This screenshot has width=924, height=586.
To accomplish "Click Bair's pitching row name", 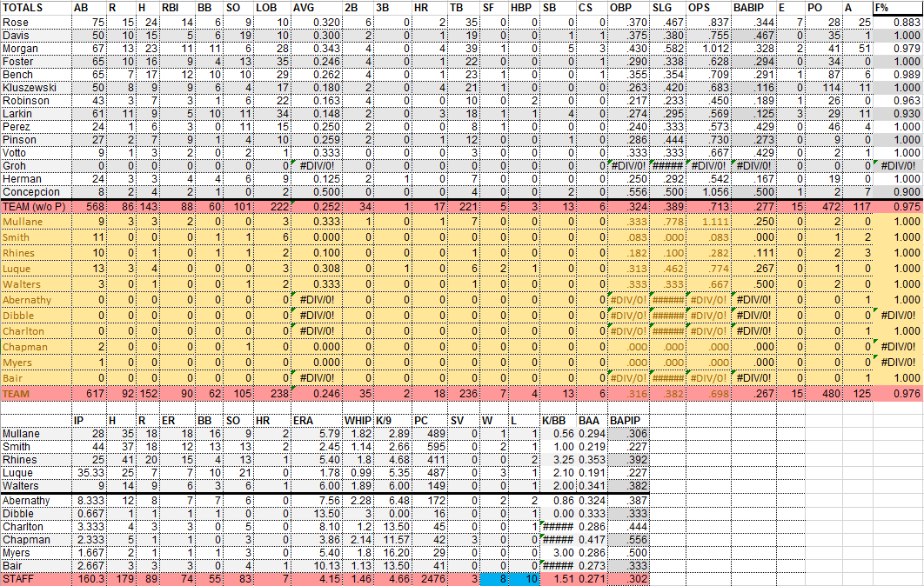I will point(36,565).
